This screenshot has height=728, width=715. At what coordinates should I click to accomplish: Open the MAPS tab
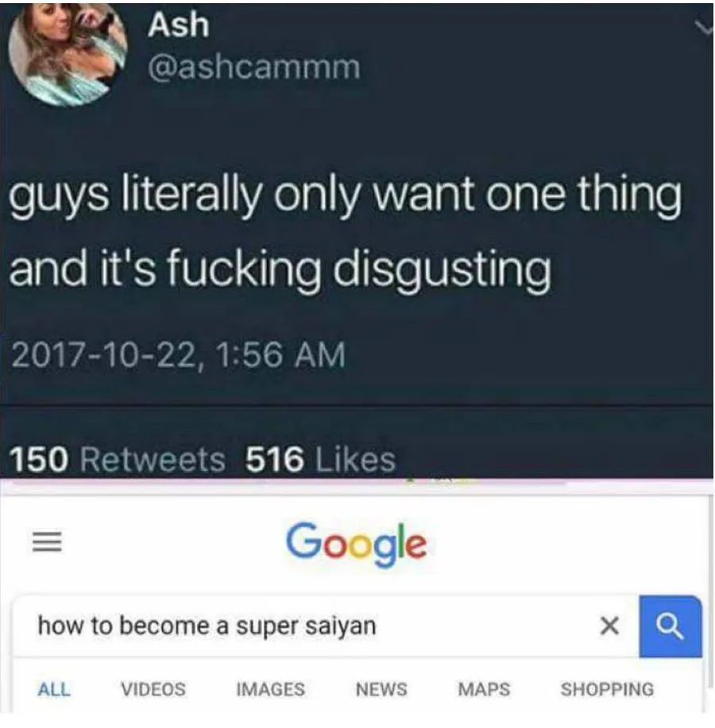484,689
